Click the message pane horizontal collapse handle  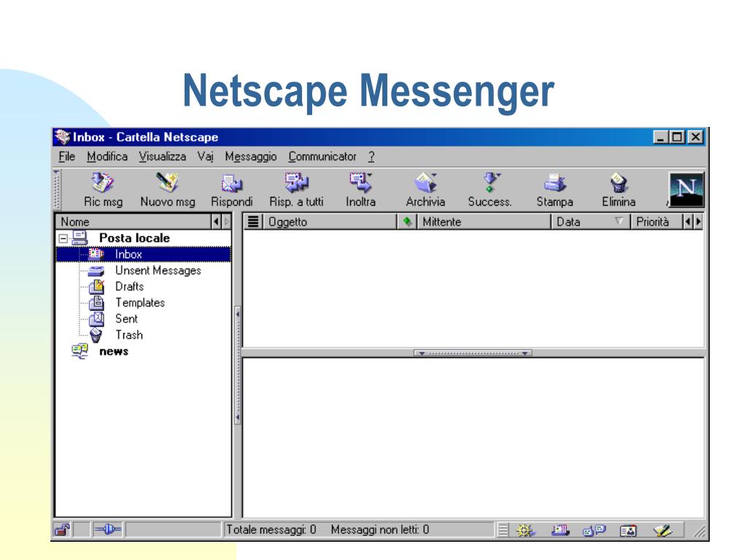tap(473, 353)
